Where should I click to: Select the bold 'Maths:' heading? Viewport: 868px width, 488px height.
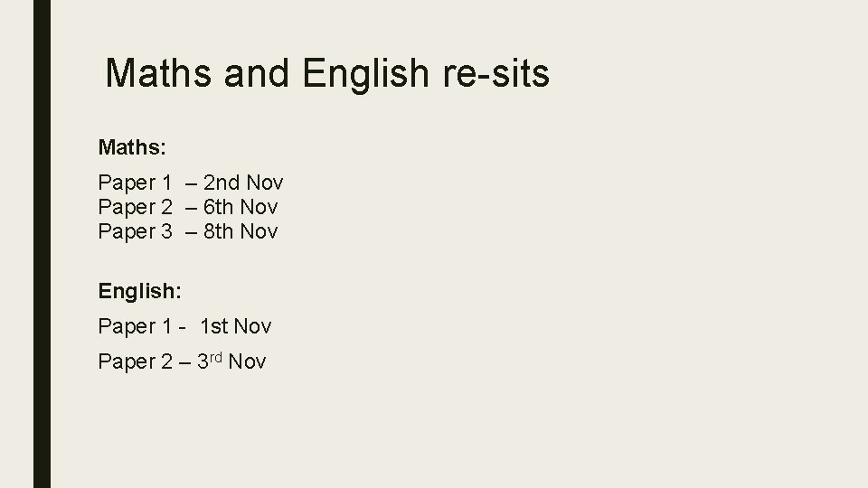132,147
